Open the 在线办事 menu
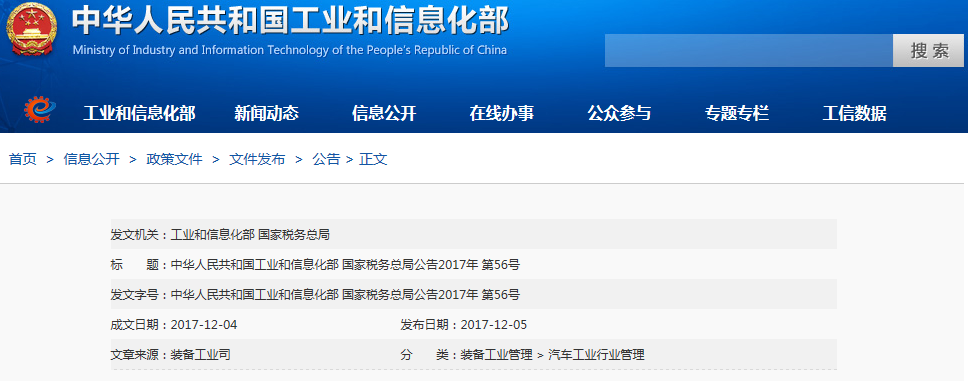The width and height of the screenshot is (968, 381). click(x=501, y=114)
